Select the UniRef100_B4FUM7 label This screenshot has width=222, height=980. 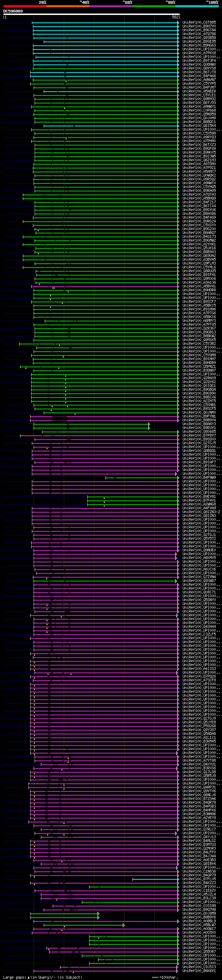[x=199, y=88]
